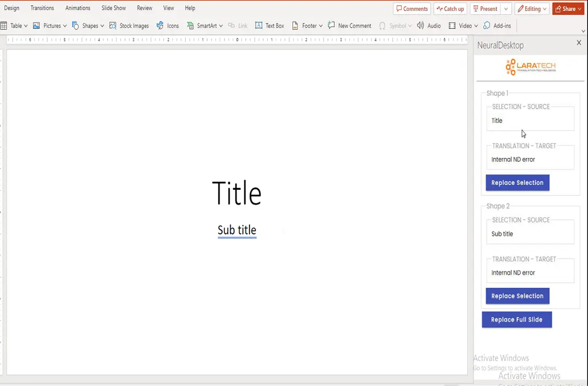Click the Footer icon
Viewport: 588px width, 386px height.
[295, 26]
